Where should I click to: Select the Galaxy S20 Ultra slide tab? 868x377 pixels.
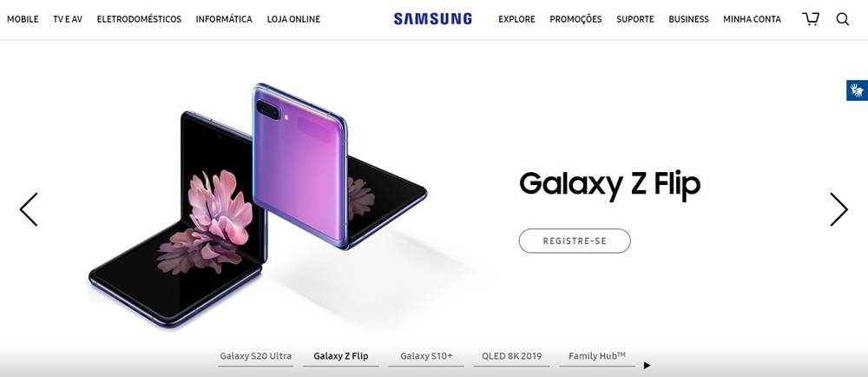pos(256,356)
